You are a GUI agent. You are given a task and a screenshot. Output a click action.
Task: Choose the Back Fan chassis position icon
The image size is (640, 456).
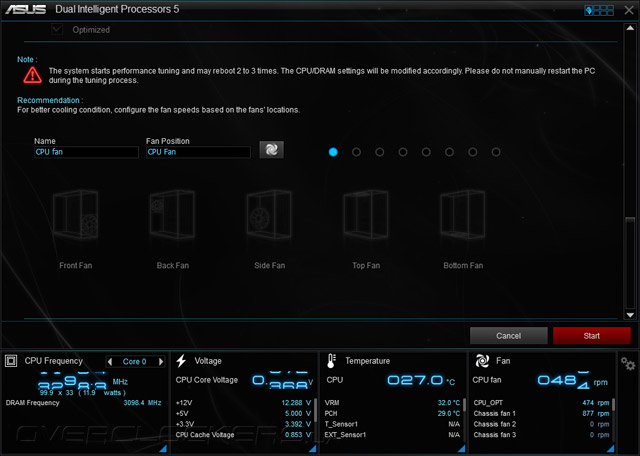tap(172, 214)
